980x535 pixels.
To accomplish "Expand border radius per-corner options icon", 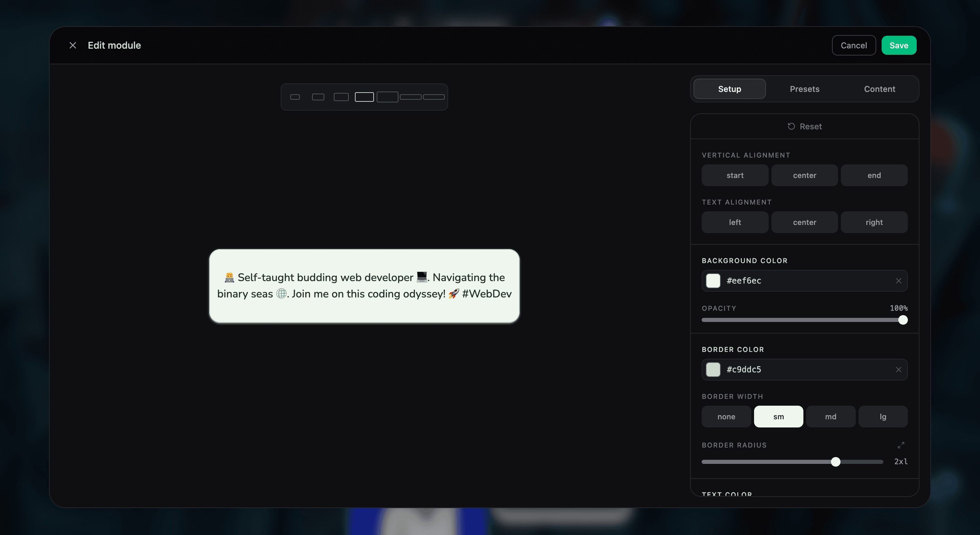I will click(x=900, y=445).
